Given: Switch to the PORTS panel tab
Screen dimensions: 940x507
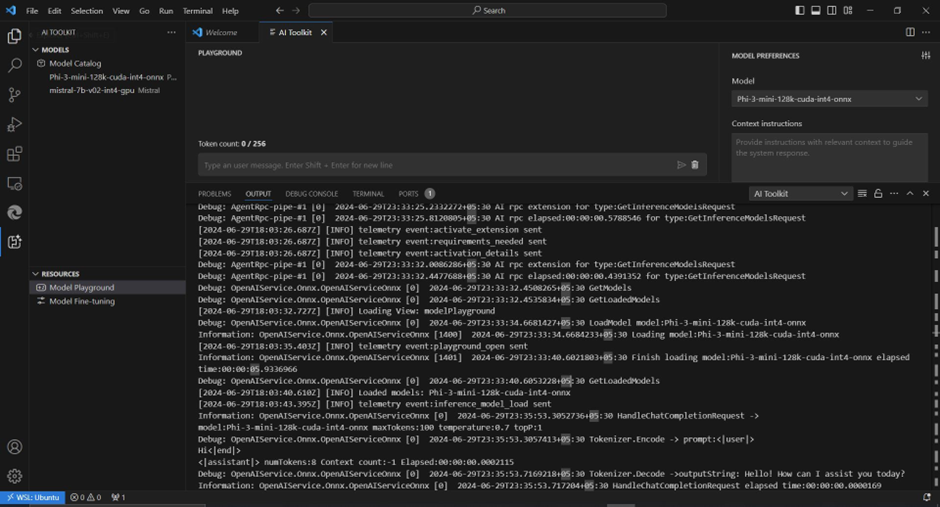Looking at the screenshot, I should (408, 194).
